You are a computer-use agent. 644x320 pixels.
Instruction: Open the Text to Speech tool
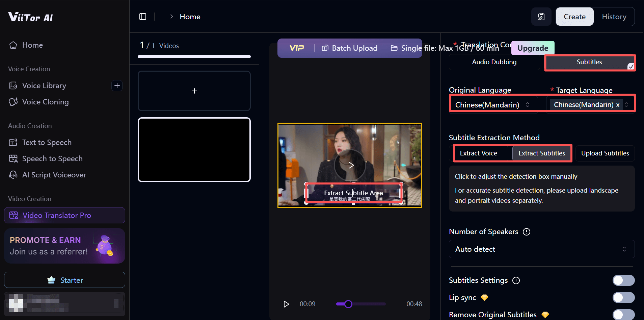[47, 142]
